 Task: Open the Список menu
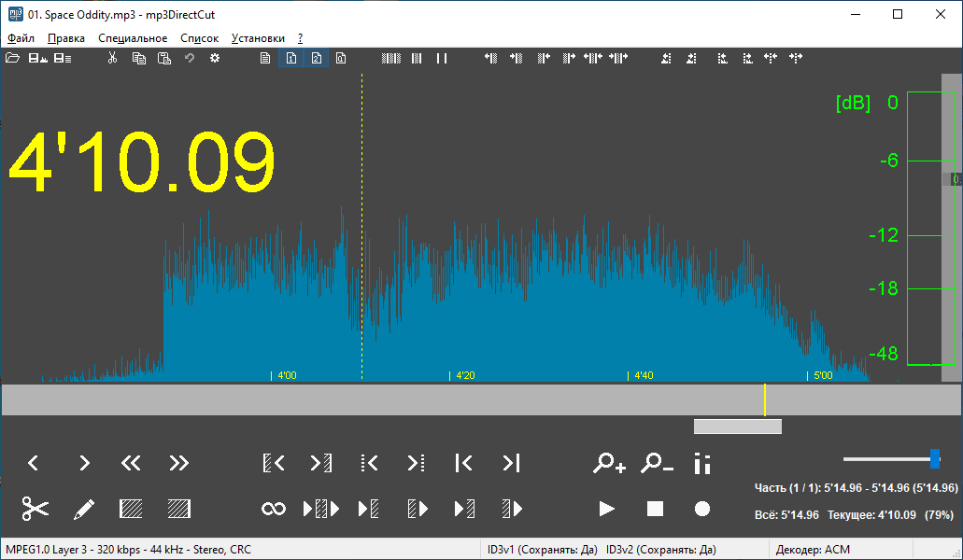tap(200, 38)
